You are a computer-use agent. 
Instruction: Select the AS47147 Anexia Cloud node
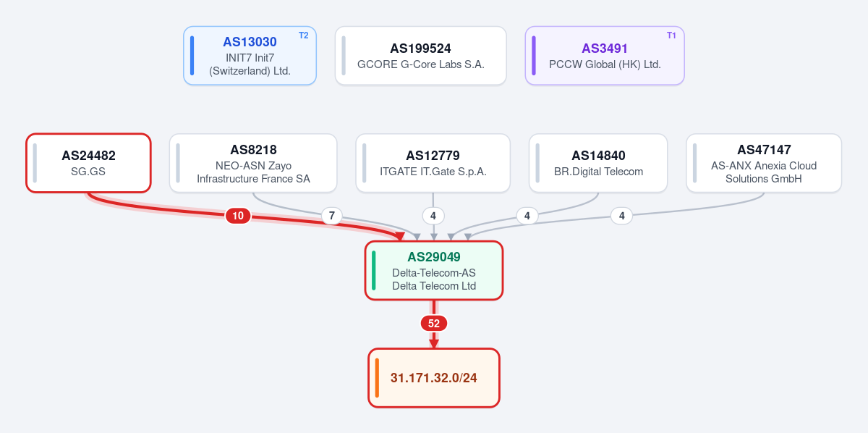[x=764, y=163]
